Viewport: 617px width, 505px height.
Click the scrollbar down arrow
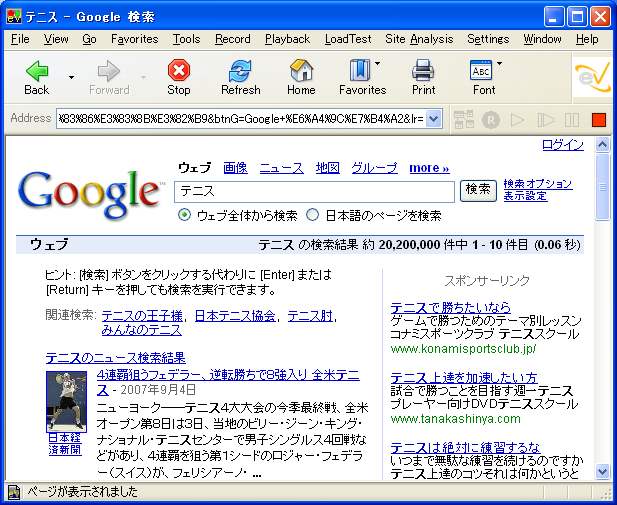602,472
